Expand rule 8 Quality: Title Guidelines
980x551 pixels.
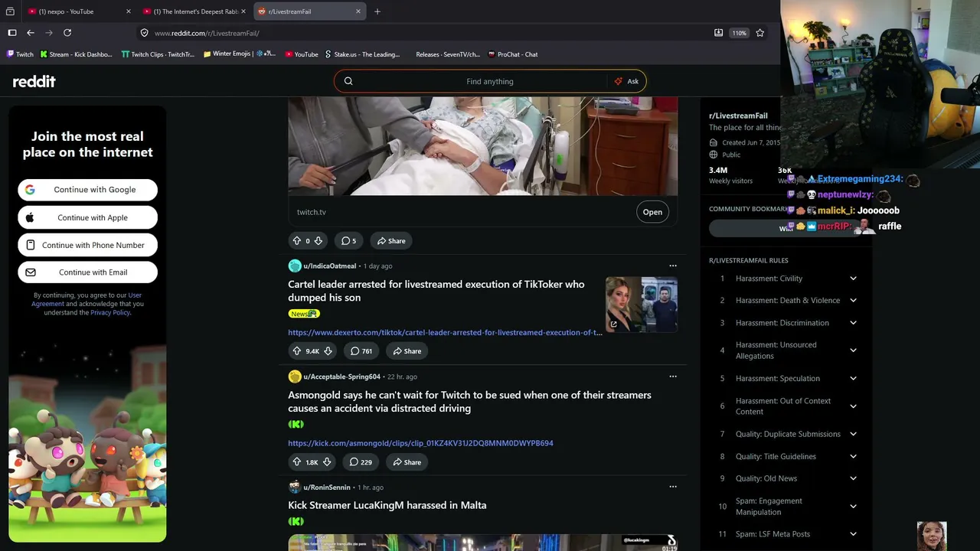[x=853, y=457]
